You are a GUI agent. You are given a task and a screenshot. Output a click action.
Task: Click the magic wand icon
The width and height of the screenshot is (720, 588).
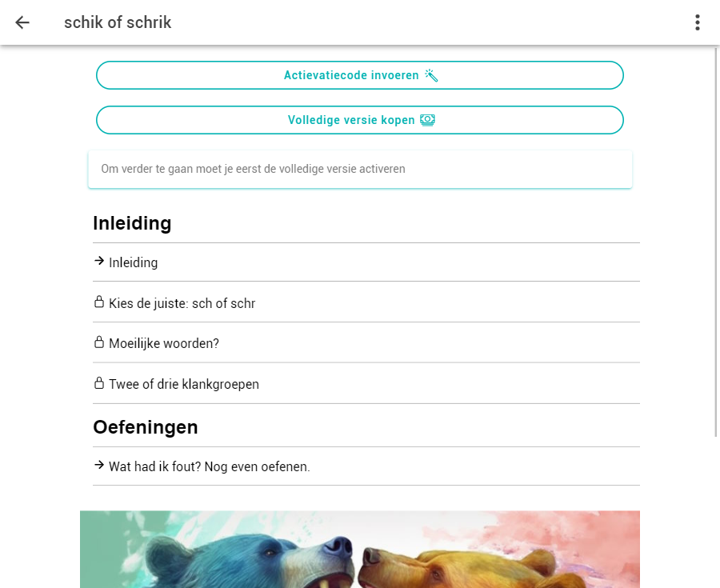tap(431, 75)
